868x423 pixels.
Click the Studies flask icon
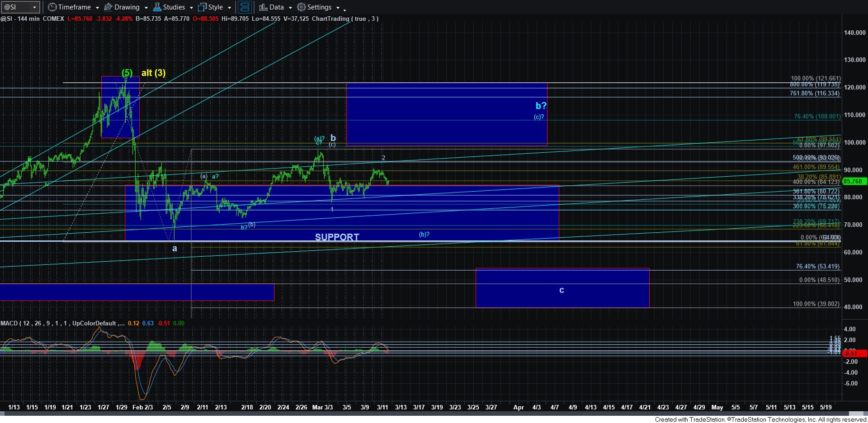pos(157,7)
